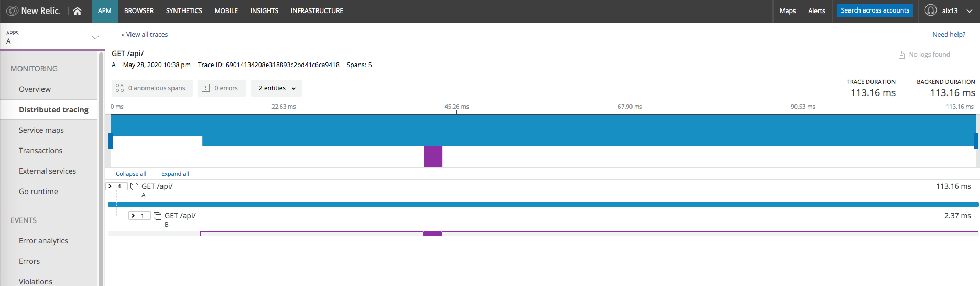Switch to the BROWSER tab
Viewport: 980px width, 286px height.
pos(139,11)
